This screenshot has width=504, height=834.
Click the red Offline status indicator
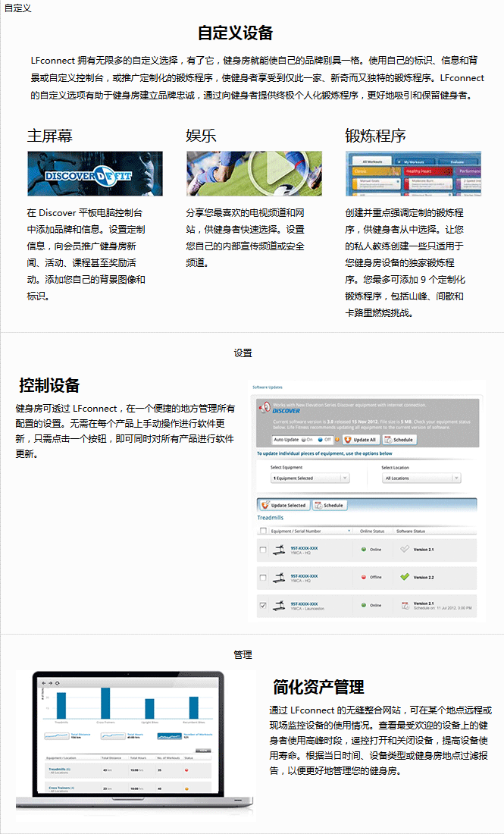click(364, 577)
